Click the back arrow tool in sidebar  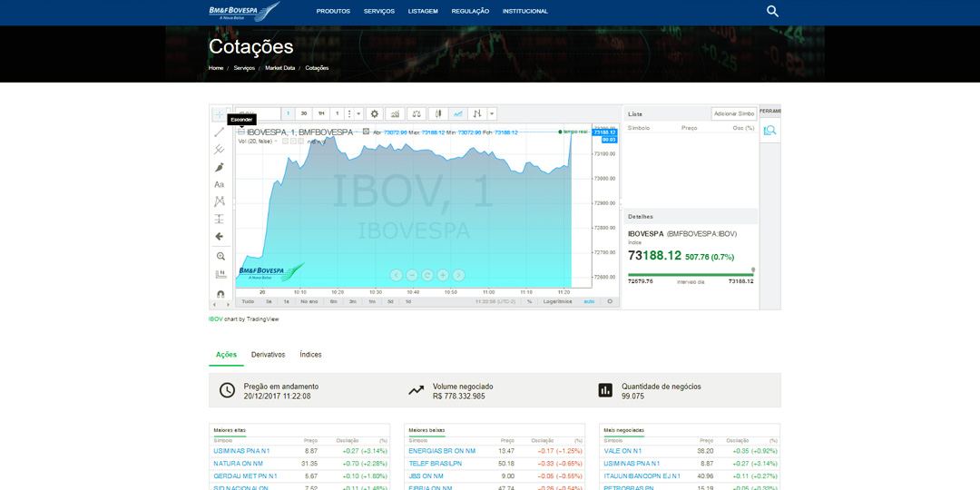point(220,236)
